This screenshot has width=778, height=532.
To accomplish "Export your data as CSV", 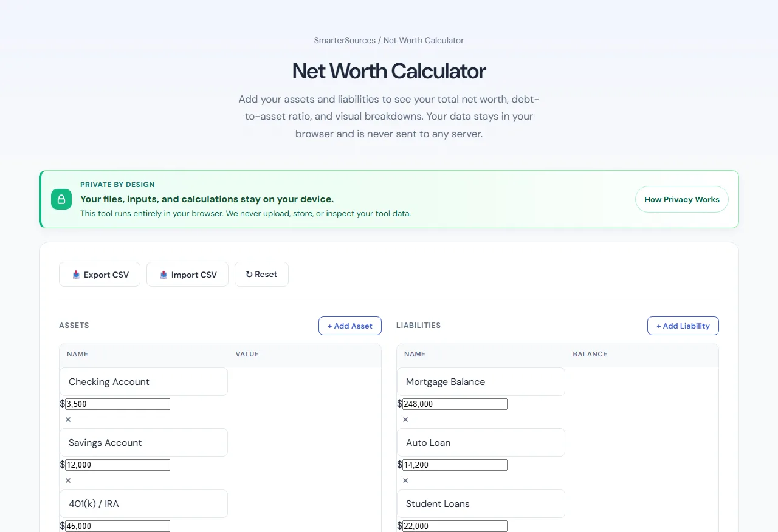I will pyautogui.click(x=99, y=274).
